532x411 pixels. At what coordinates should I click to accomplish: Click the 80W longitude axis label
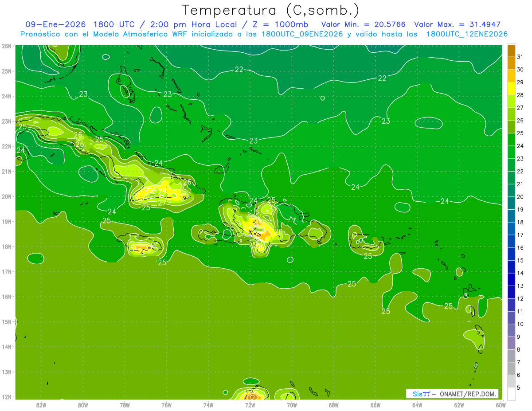tap(83, 405)
